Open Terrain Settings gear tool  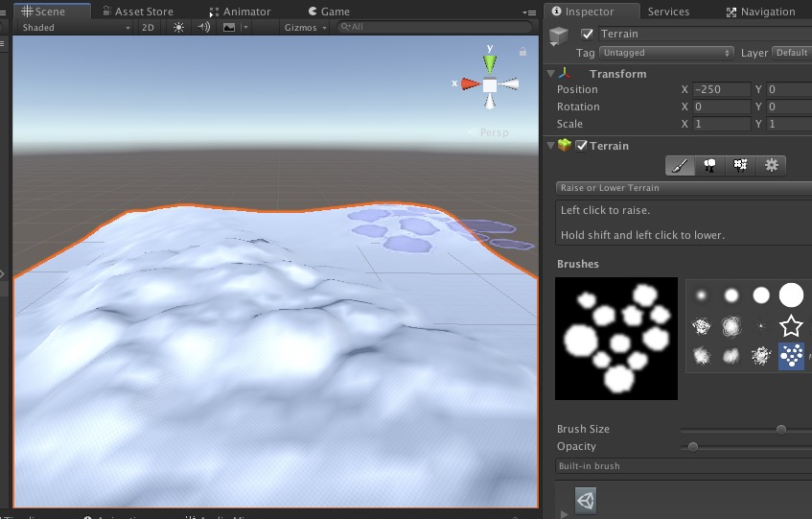[x=771, y=166]
